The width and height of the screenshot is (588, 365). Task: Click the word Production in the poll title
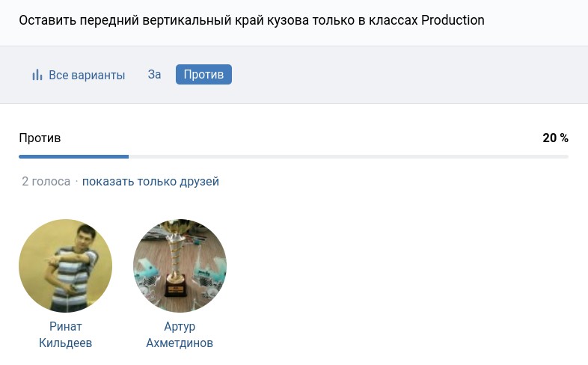click(453, 20)
